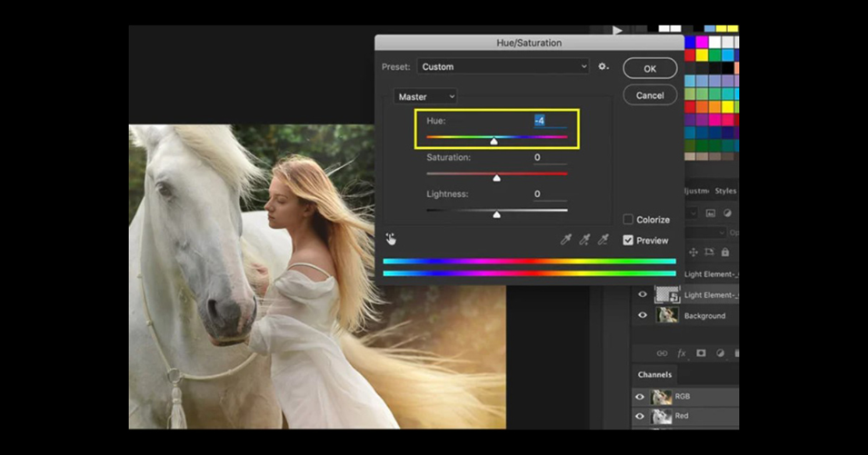
Task: Open the preset options gear menu
Action: click(x=604, y=67)
